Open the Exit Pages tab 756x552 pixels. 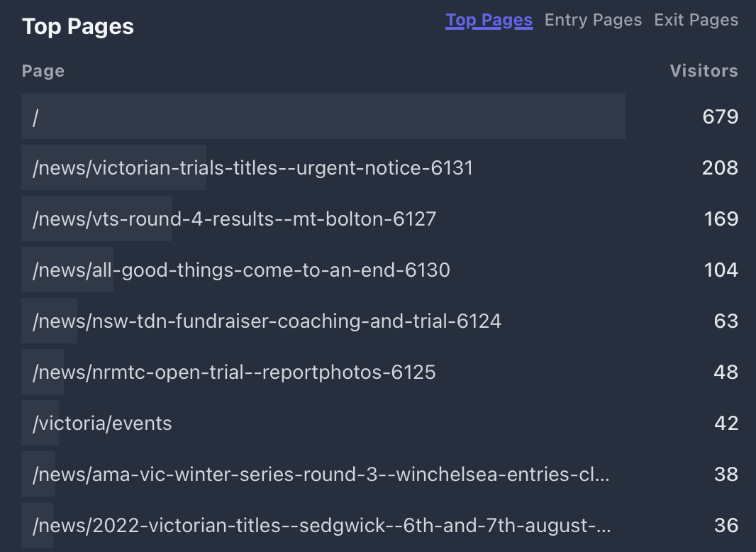coord(696,21)
